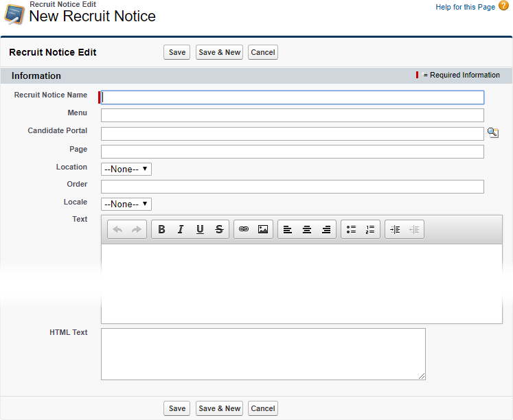513x420 pixels.
Task: Expand the Locale dropdown list
Action: click(x=126, y=204)
